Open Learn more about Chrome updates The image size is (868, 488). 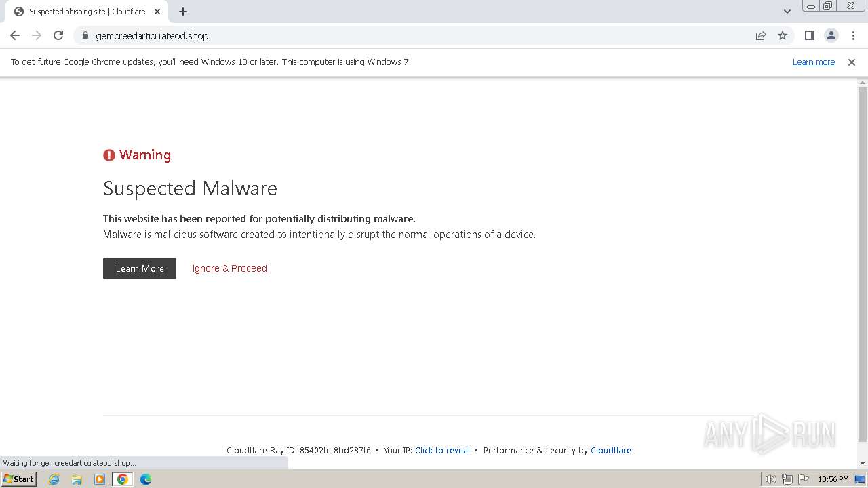(814, 62)
